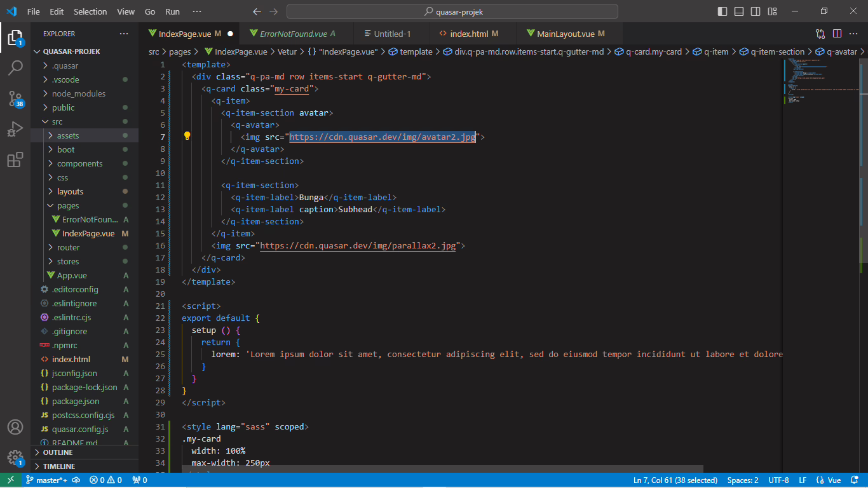Click Ln 7, Col 61 position in status bar
The image size is (868, 488).
point(675,480)
